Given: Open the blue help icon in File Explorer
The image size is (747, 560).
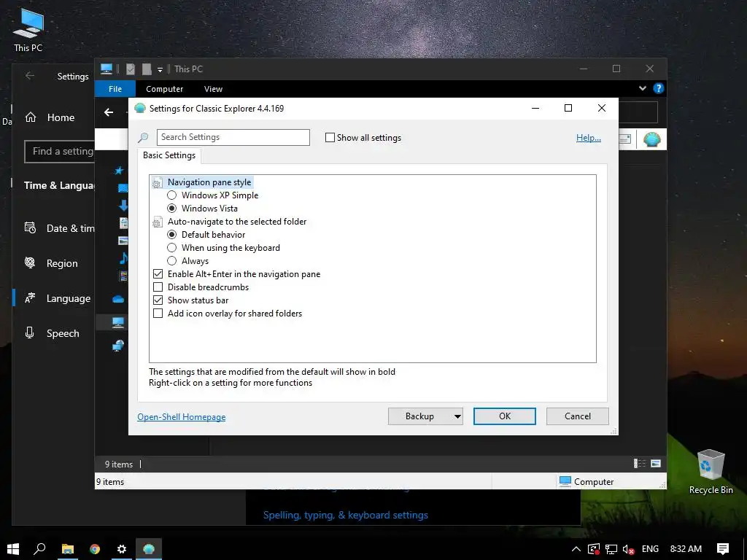Looking at the screenshot, I should [659, 88].
